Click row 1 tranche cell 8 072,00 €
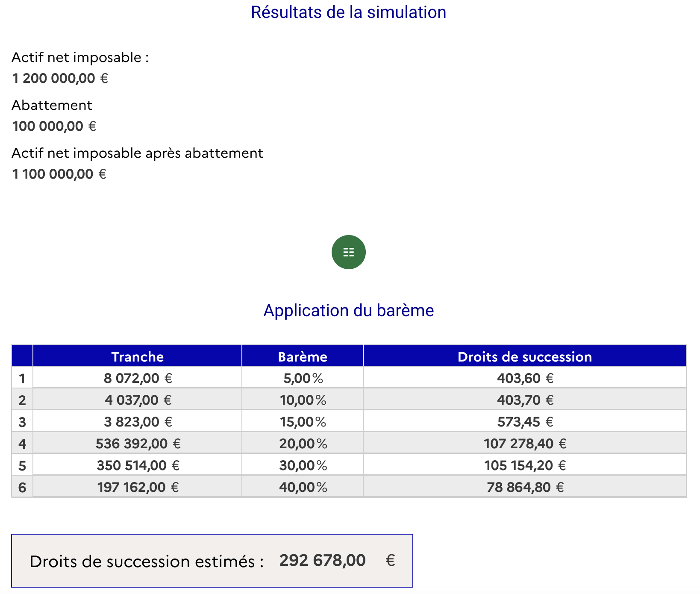Screen dimensions: 700x594 tap(138, 378)
